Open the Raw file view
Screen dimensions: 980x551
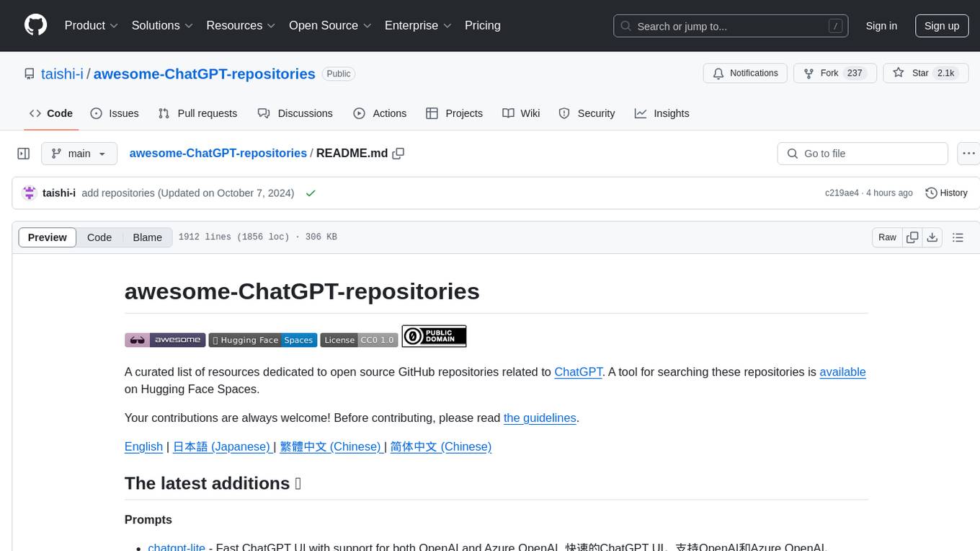(887, 237)
